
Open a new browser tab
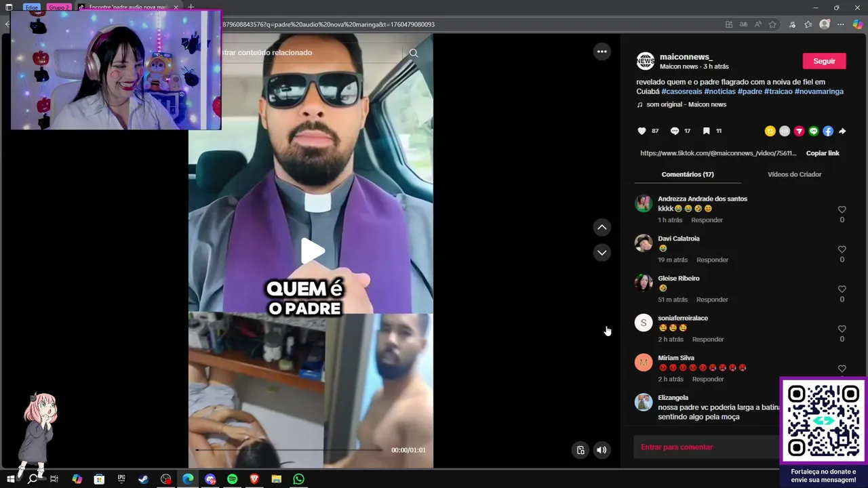tap(191, 7)
